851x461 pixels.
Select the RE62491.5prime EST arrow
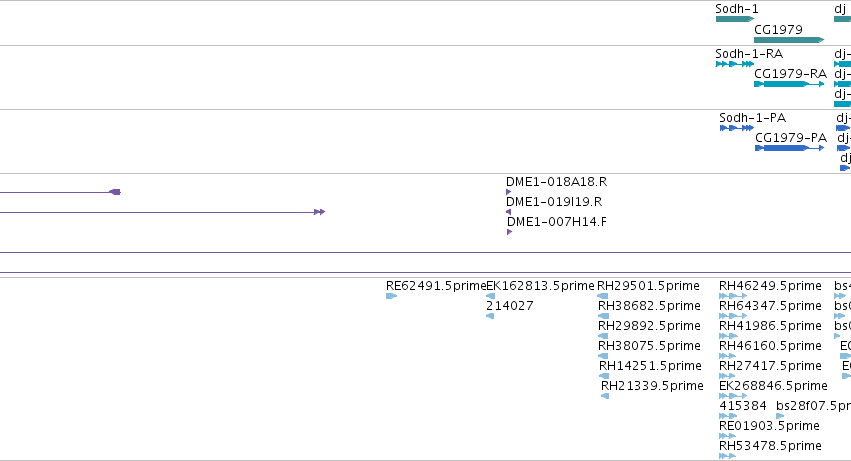(x=391, y=296)
